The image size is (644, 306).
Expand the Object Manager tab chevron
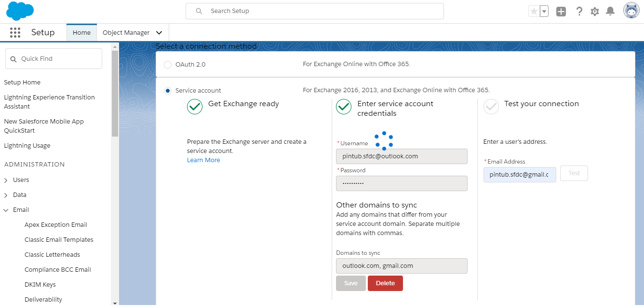[x=159, y=33]
